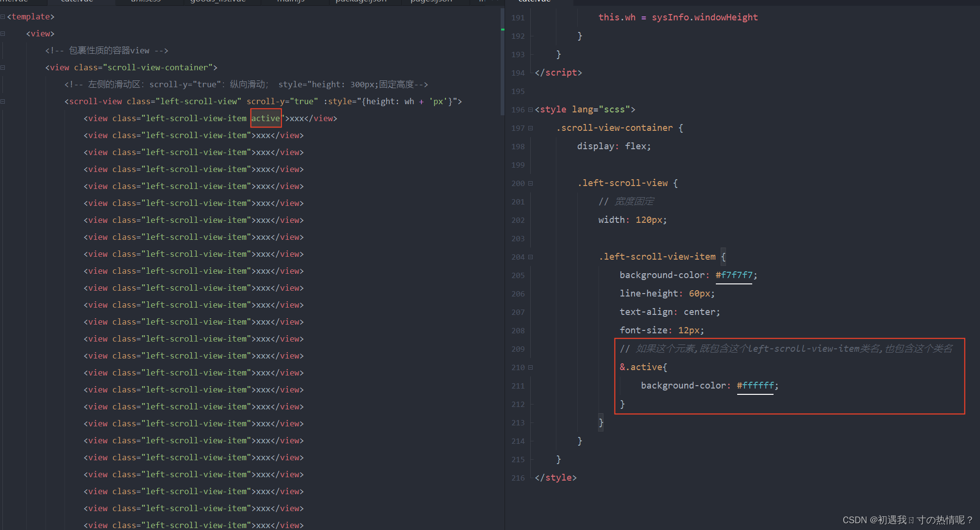Collapse the fold on line 200 .left-scroll-view
Image resolution: width=980 pixels, height=530 pixels.
530,184
